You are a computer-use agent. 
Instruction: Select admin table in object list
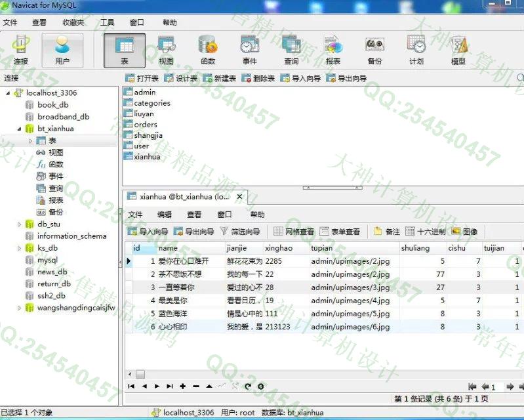[x=144, y=92]
